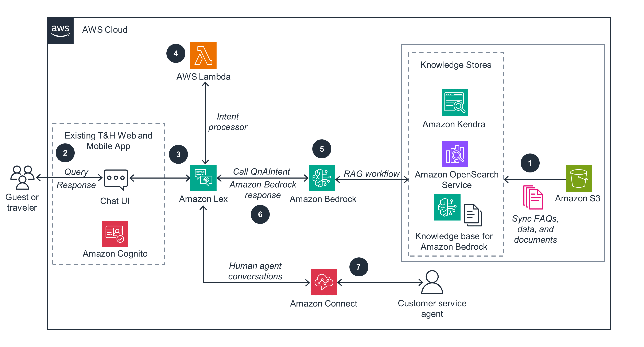Click the 'Response' label
Screen dimensions: 644x347
click(x=76, y=185)
